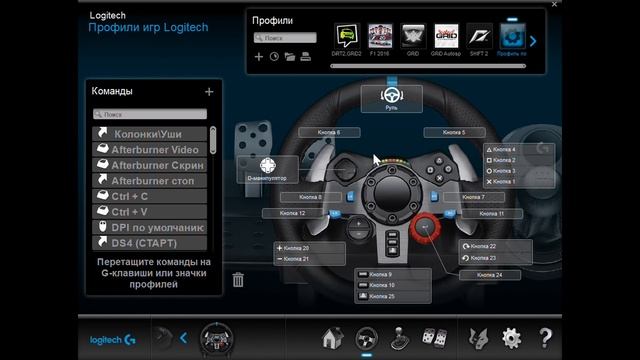Select the F1 2016 profile icon
This screenshot has height=360, width=640.
point(380,36)
